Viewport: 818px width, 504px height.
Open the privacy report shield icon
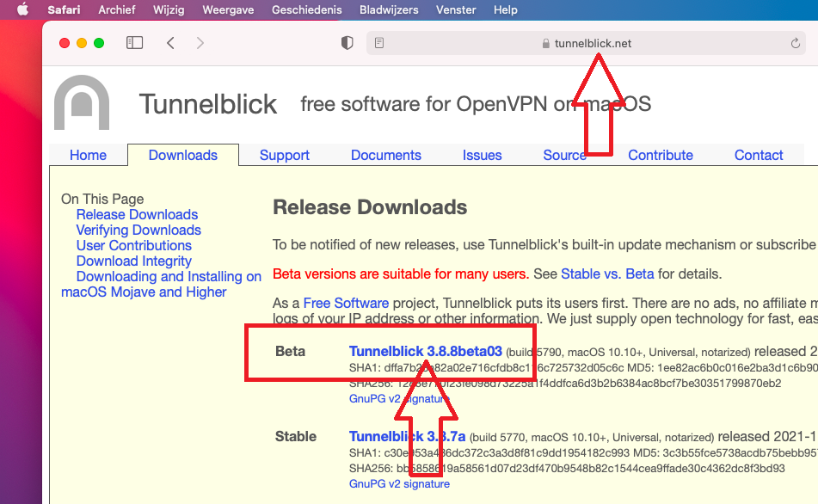(347, 43)
